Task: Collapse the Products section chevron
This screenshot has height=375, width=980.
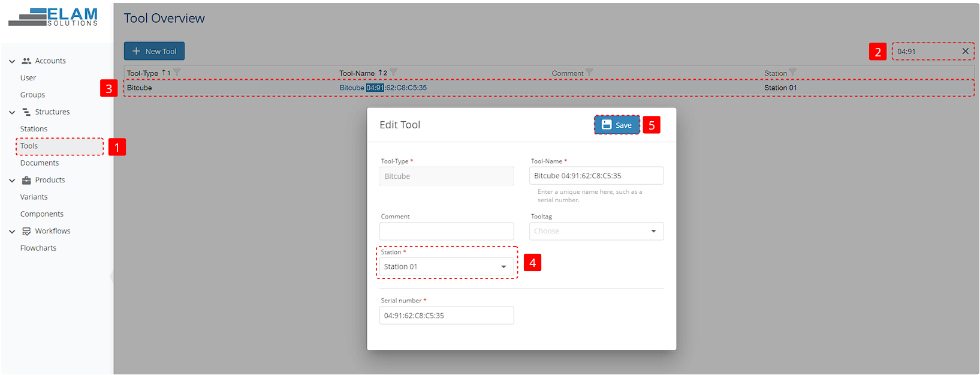Action: pos(12,180)
